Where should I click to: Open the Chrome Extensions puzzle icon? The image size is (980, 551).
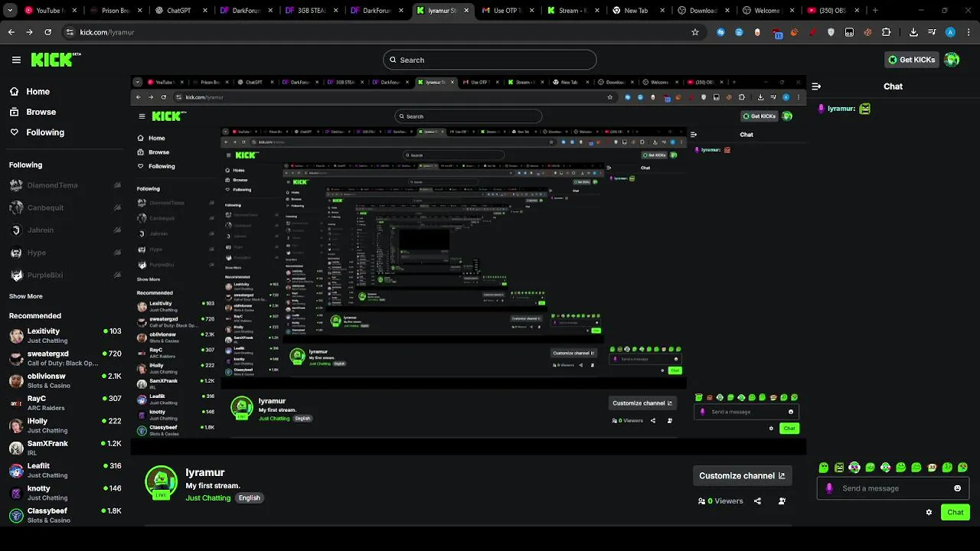(887, 32)
